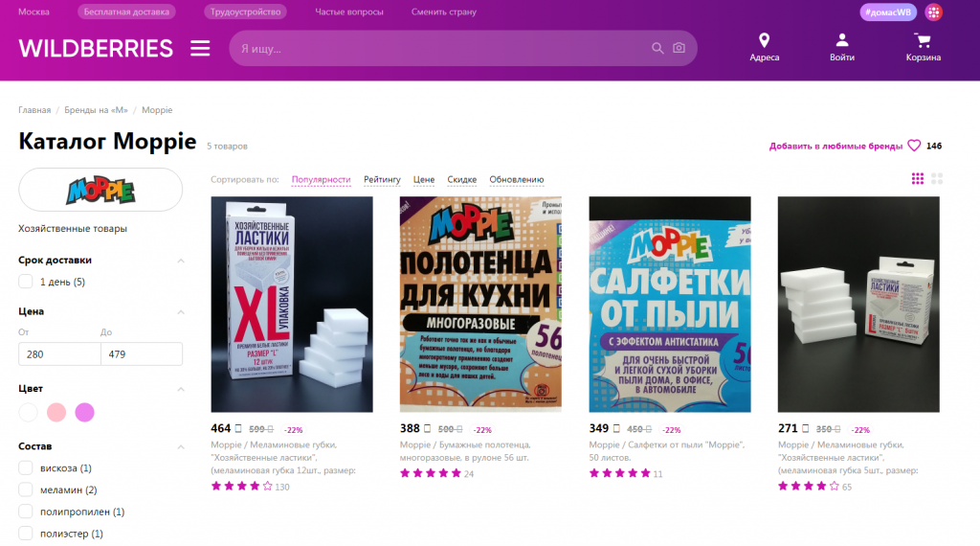Open Бумажные полотенца product title
Screen dimensions: 980x546
(x=465, y=451)
